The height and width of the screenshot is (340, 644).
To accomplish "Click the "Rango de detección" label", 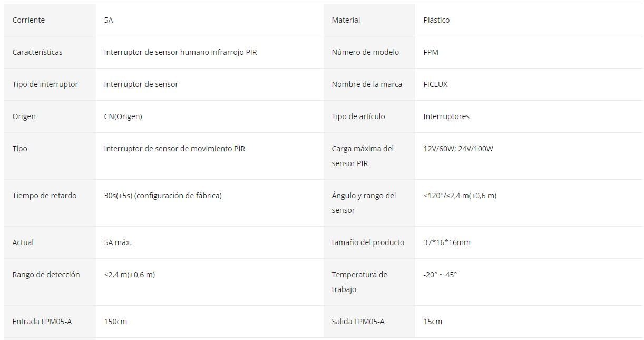I will click(x=46, y=275).
